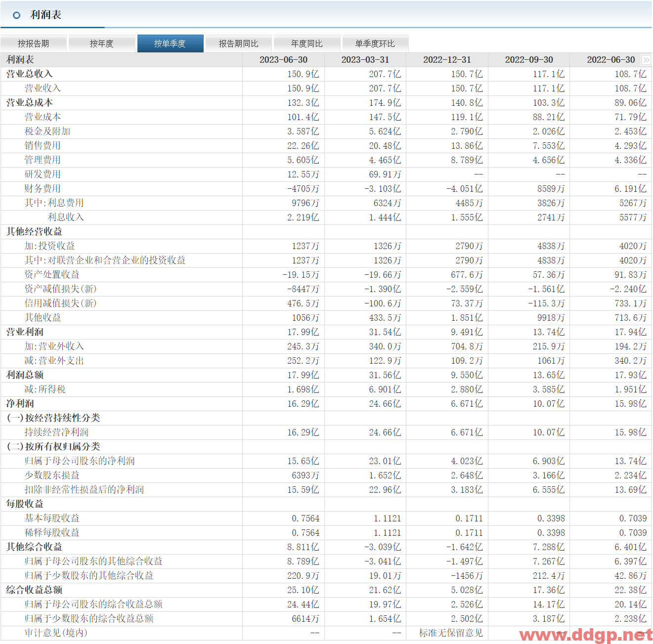653x644 pixels.
Task: Click the (一)按经营持续性分类 heading
Action: [x=53, y=418]
